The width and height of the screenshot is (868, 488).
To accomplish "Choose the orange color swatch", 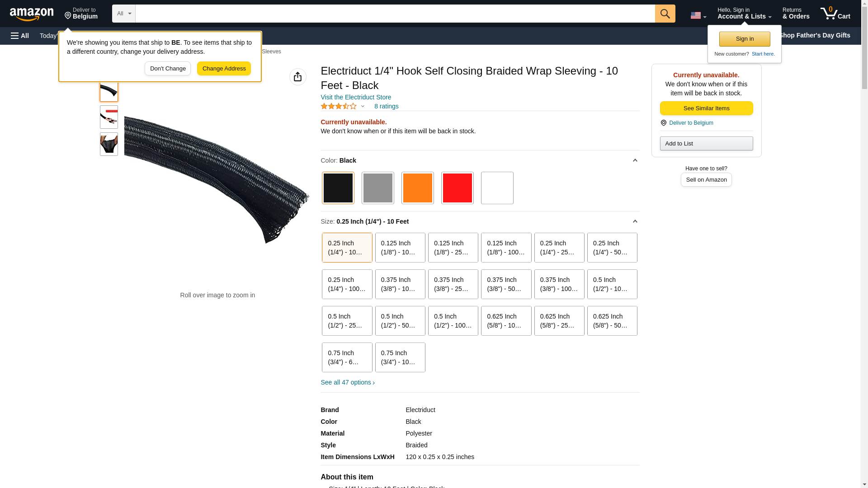I will click(x=417, y=188).
